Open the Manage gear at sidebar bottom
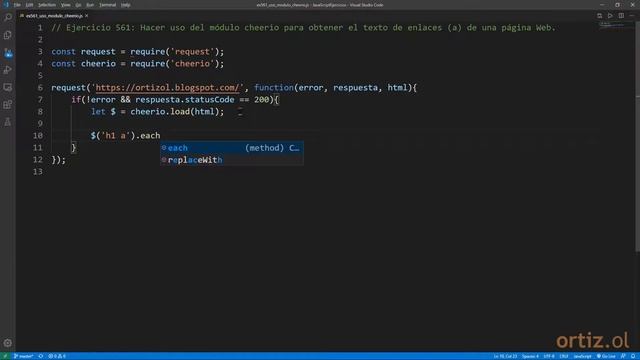 pyautogui.click(x=8, y=343)
